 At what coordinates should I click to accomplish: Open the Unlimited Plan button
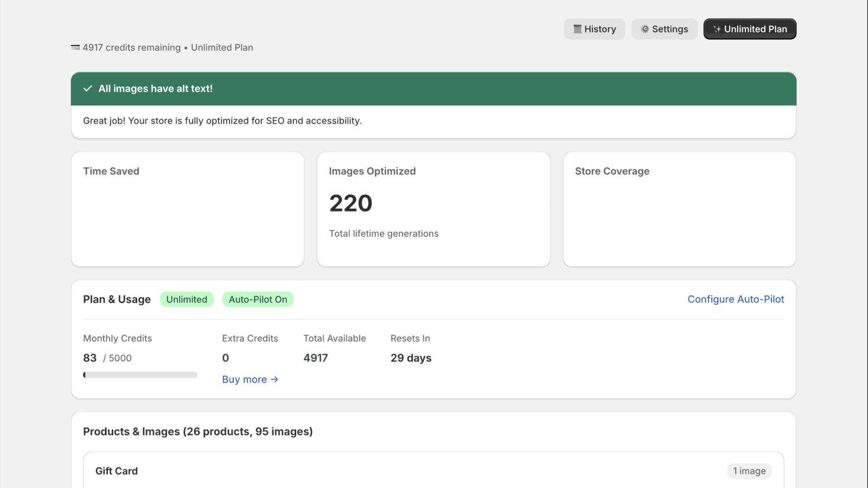click(750, 29)
